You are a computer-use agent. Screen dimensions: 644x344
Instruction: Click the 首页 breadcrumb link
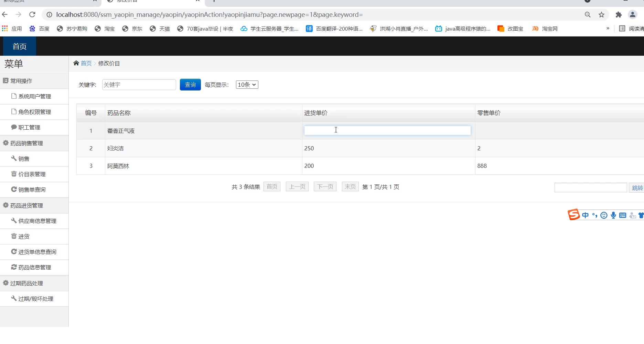pyautogui.click(x=86, y=63)
